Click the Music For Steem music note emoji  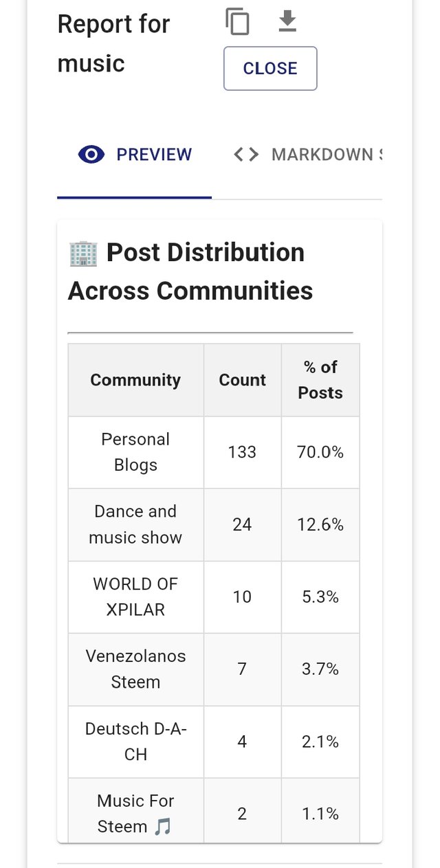coord(162,827)
